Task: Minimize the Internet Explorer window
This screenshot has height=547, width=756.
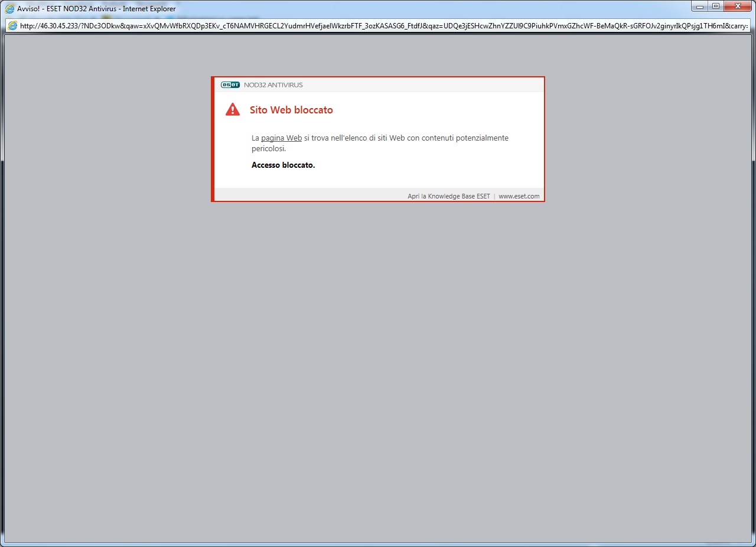Action: (x=700, y=6)
